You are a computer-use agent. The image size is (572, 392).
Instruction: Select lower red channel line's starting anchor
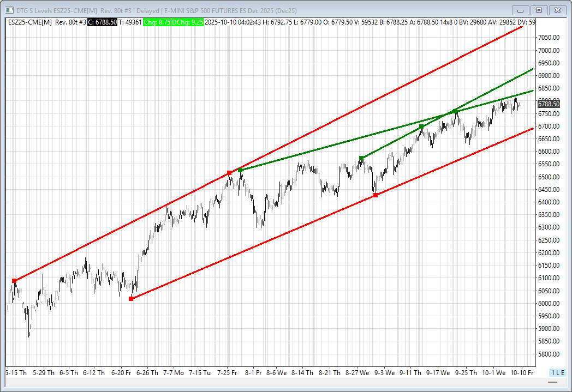pyautogui.click(x=131, y=299)
